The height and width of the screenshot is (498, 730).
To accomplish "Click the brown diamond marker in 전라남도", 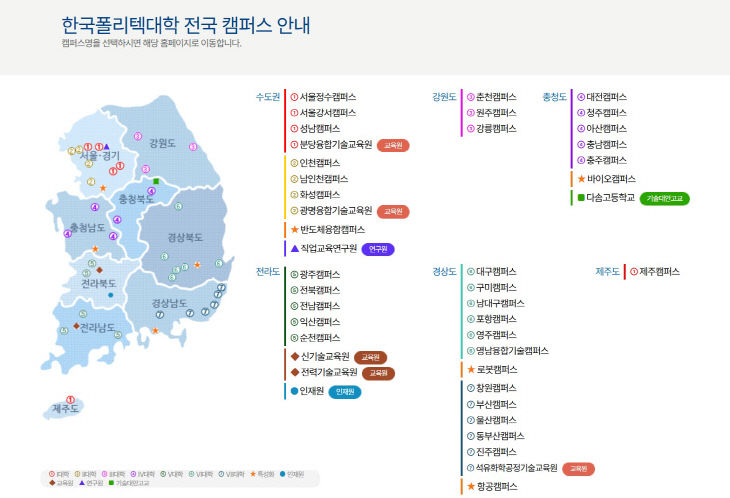I will [76, 326].
